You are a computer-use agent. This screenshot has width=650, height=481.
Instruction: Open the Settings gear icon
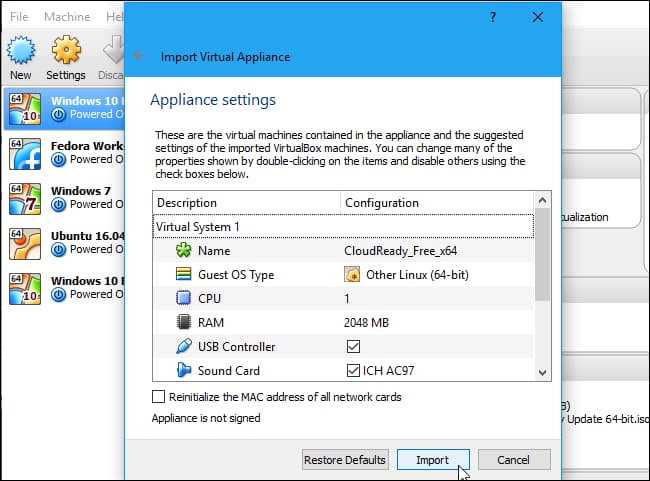66,52
